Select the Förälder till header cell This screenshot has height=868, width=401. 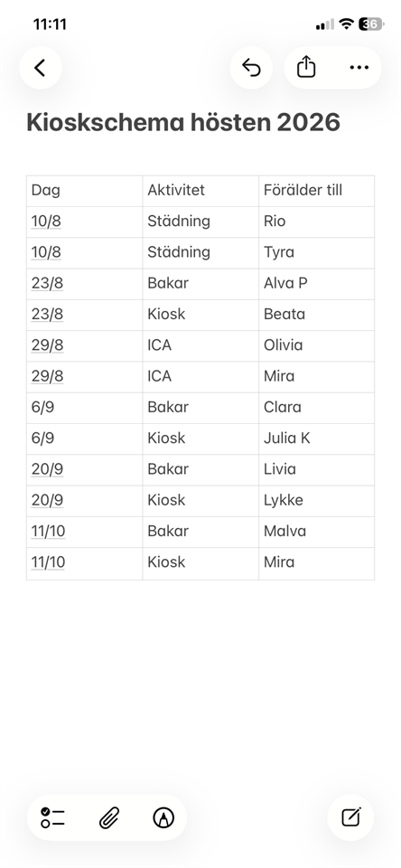(x=317, y=191)
